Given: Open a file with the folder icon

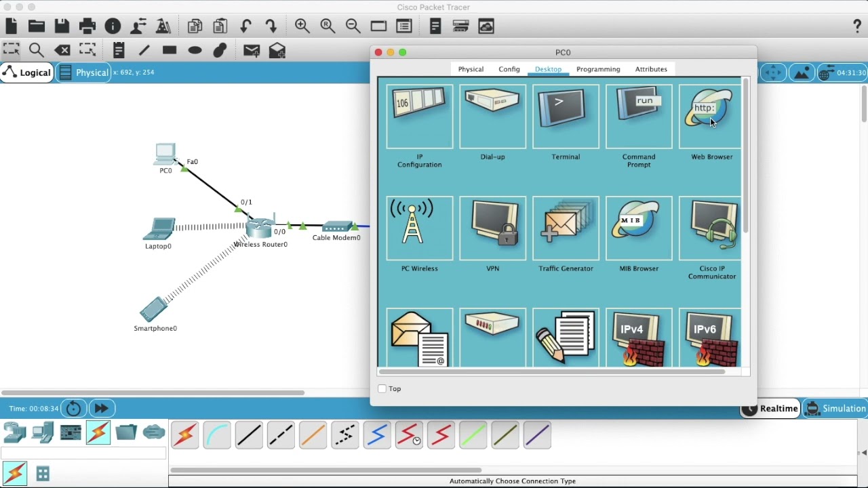Looking at the screenshot, I should point(37,26).
